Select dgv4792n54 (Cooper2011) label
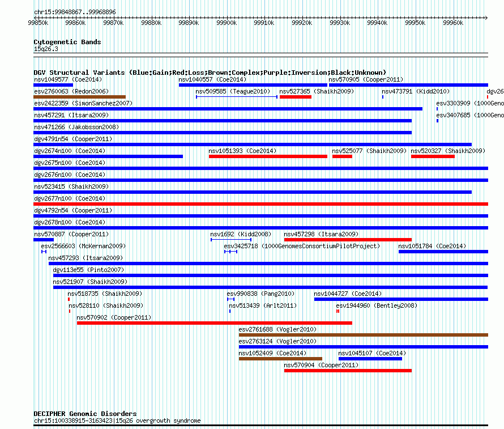Screen dimensions: 504x429 click(73, 210)
